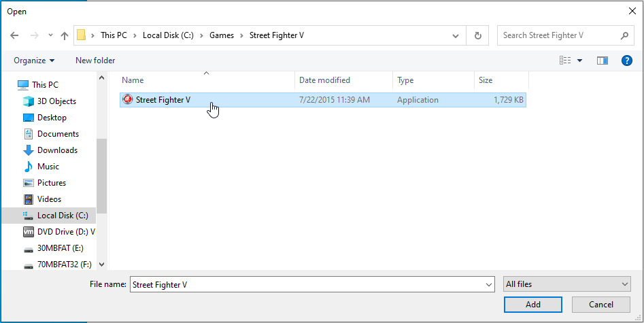The height and width of the screenshot is (323, 644).
Task: Toggle the preview pane
Action: coord(603,61)
